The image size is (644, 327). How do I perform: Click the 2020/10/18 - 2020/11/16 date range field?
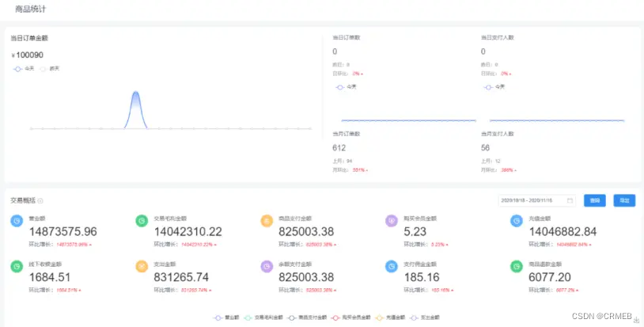(537, 200)
